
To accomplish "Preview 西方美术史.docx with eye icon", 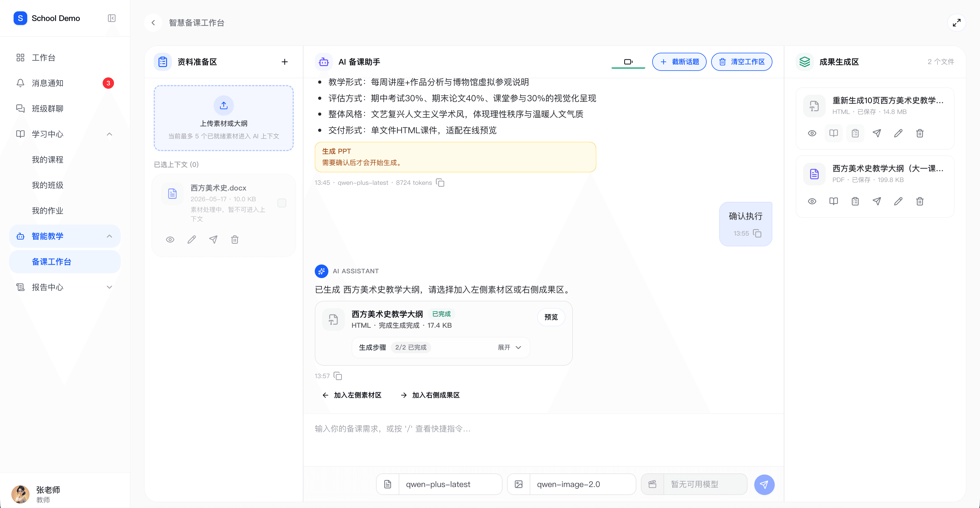I will coord(170,240).
